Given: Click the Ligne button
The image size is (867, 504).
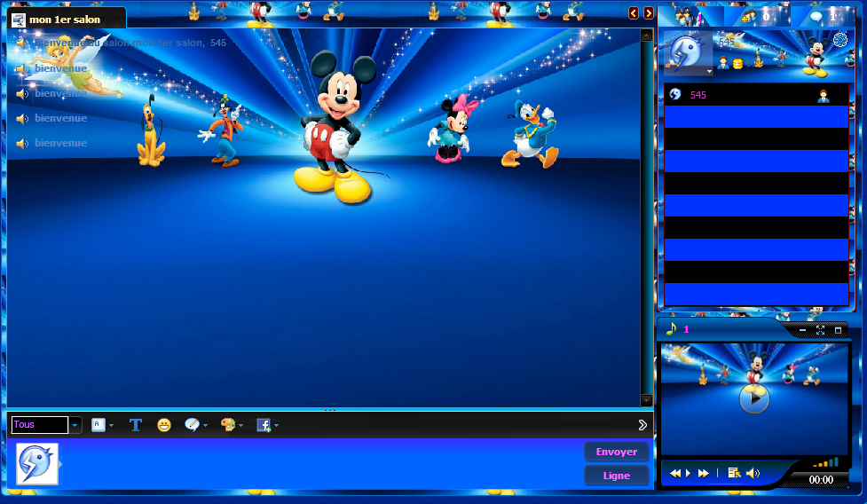Looking at the screenshot, I should (617, 476).
